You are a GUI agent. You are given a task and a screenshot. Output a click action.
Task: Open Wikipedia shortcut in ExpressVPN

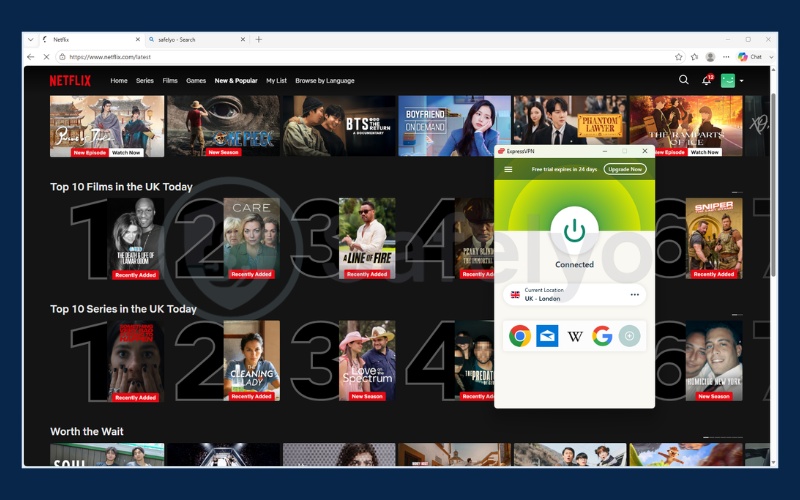coord(575,336)
